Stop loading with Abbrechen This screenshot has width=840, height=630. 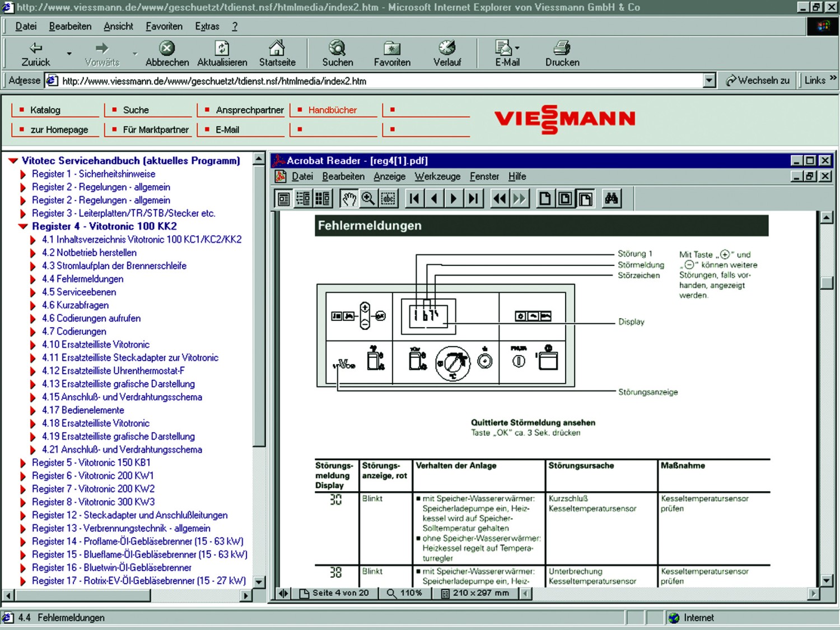coord(167,54)
